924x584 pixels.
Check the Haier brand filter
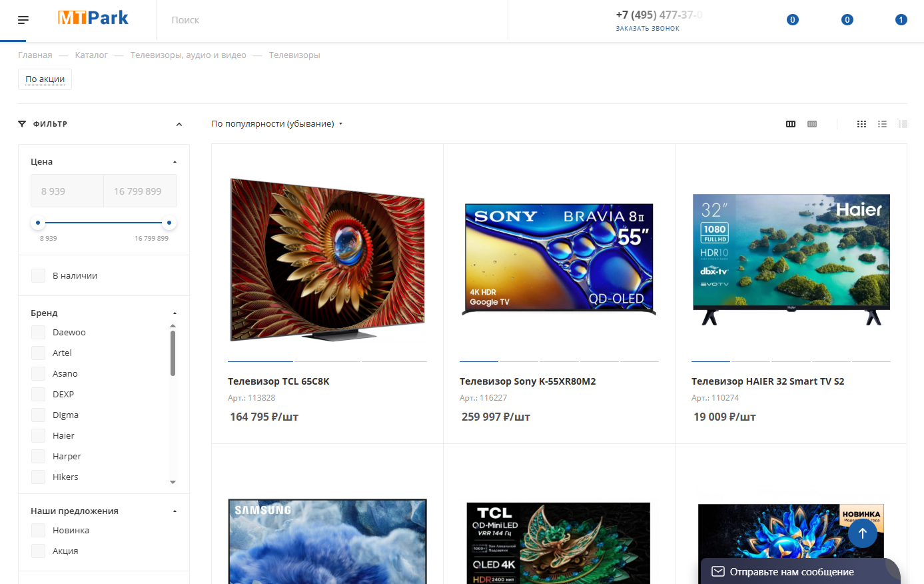tap(39, 435)
